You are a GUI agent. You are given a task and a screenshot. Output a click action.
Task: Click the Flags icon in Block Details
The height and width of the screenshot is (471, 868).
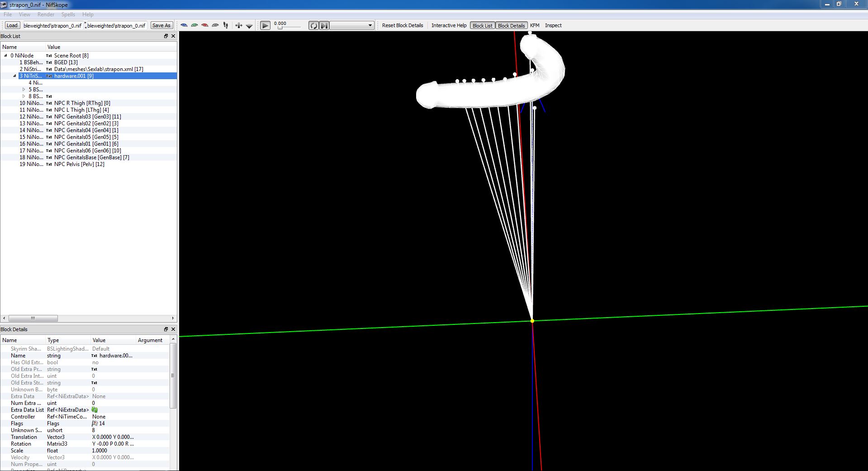click(95, 423)
